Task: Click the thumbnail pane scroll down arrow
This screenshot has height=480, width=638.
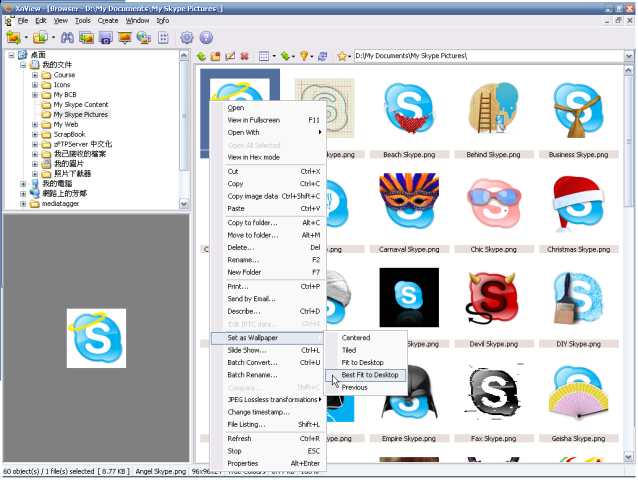Action: click(628, 457)
